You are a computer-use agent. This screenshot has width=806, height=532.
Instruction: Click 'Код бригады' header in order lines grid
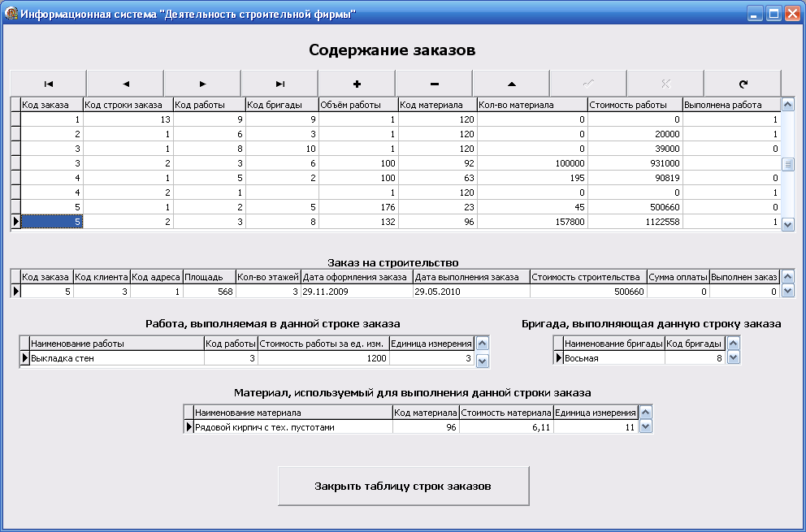(282, 105)
